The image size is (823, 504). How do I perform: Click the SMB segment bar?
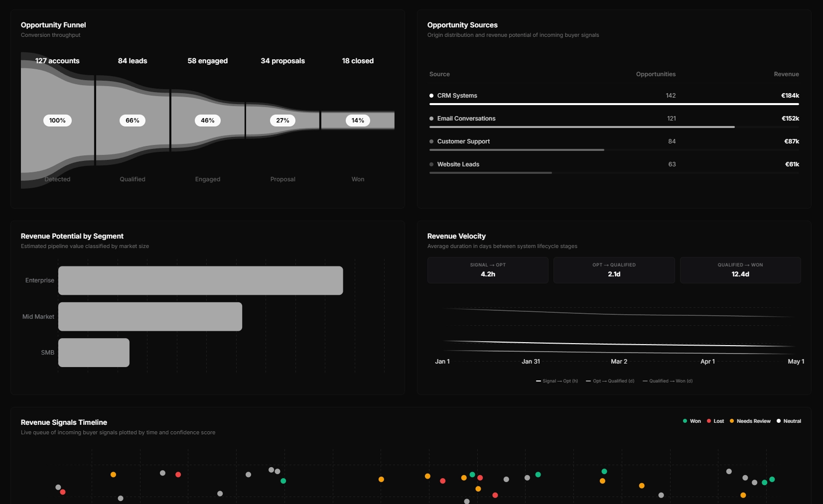[94, 353]
